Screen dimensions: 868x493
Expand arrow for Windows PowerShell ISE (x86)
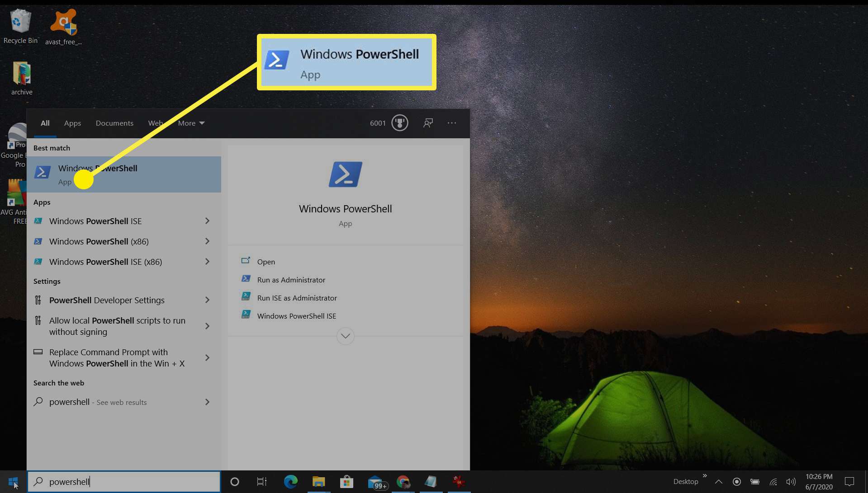tap(207, 262)
